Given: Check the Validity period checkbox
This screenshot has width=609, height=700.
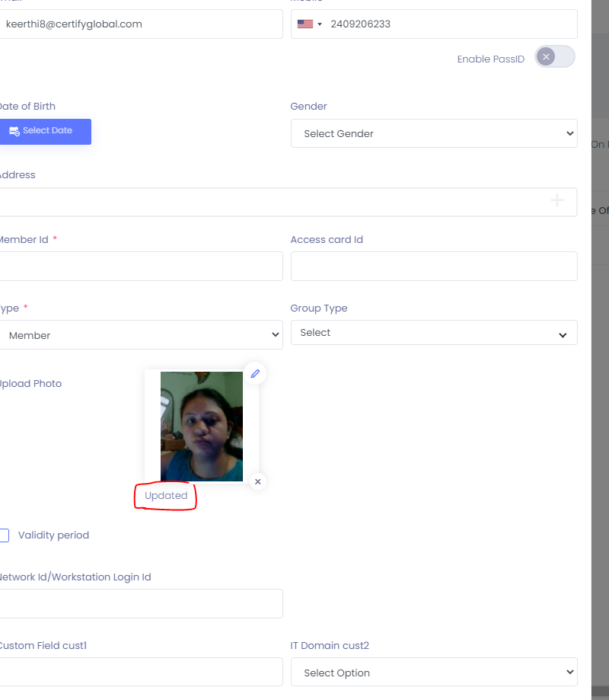Looking at the screenshot, I should pyautogui.click(x=4, y=535).
